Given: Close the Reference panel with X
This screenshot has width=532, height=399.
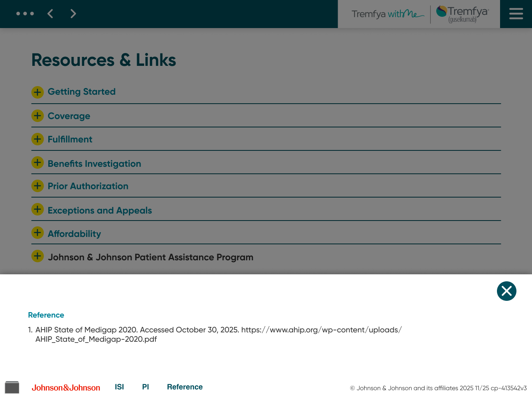Looking at the screenshot, I should pos(507,291).
